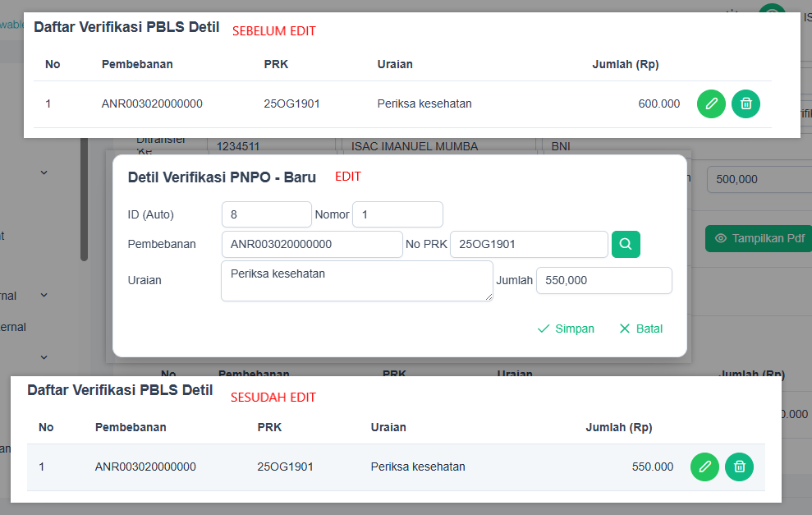Viewport: 812px width, 515px height.
Task: Click the trash delete icon in the SEBELUM EDIT row
Action: pyautogui.click(x=745, y=103)
